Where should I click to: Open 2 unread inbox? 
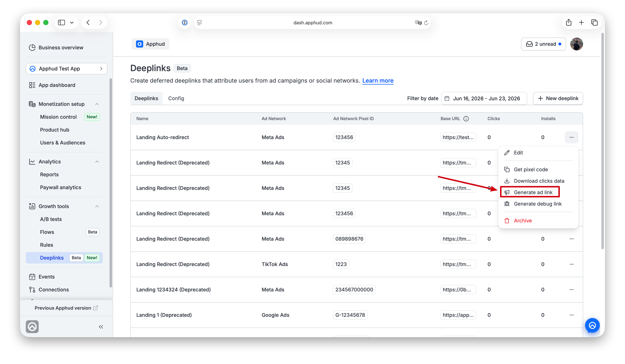[543, 44]
